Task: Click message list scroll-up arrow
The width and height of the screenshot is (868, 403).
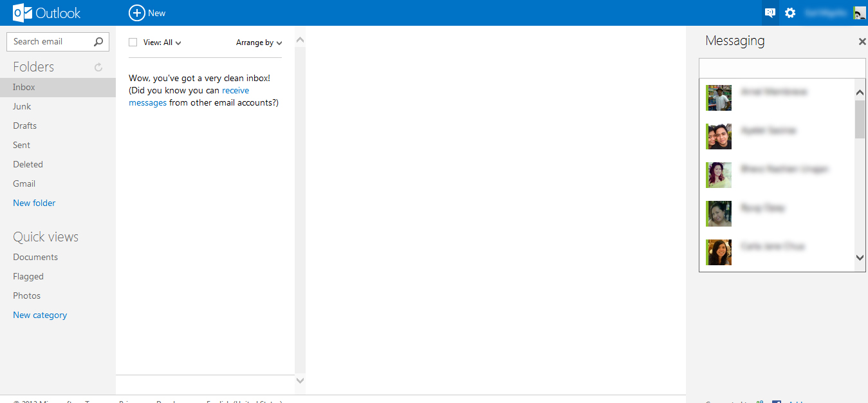Action: pos(300,41)
